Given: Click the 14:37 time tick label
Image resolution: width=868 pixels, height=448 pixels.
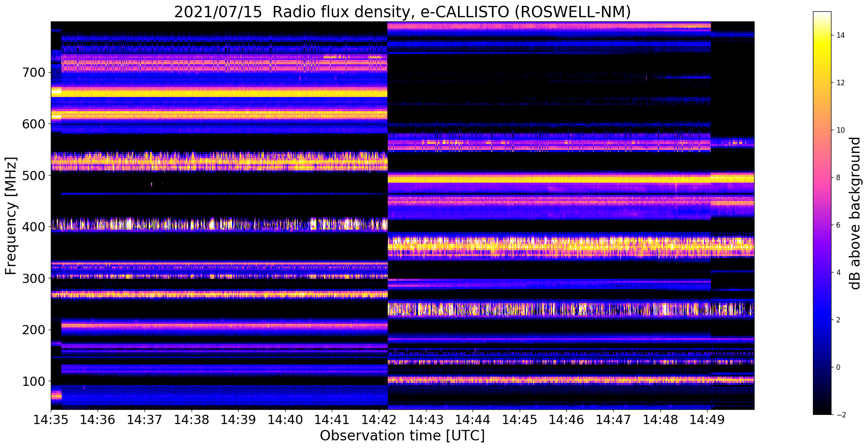Looking at the screenshot, I should [145, 420].
